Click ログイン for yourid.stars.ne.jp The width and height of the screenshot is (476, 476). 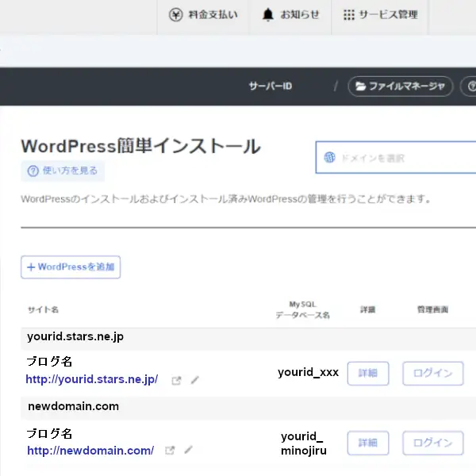tap(433, 374)
